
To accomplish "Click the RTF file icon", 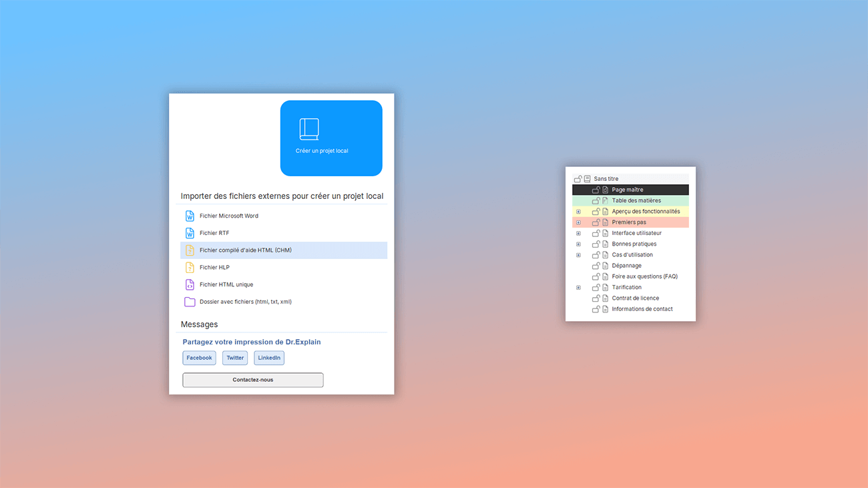I will coord(190,233).
